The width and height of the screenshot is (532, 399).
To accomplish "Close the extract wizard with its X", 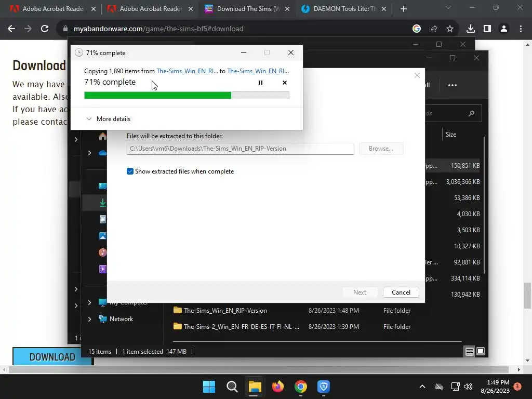I will (417, 75).
